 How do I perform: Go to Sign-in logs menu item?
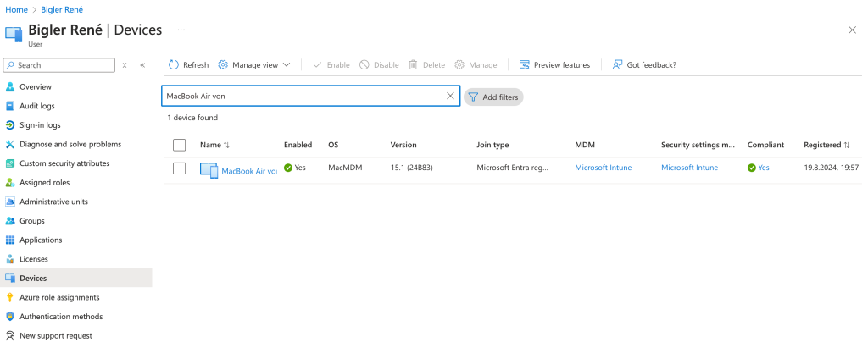(40, 125)
